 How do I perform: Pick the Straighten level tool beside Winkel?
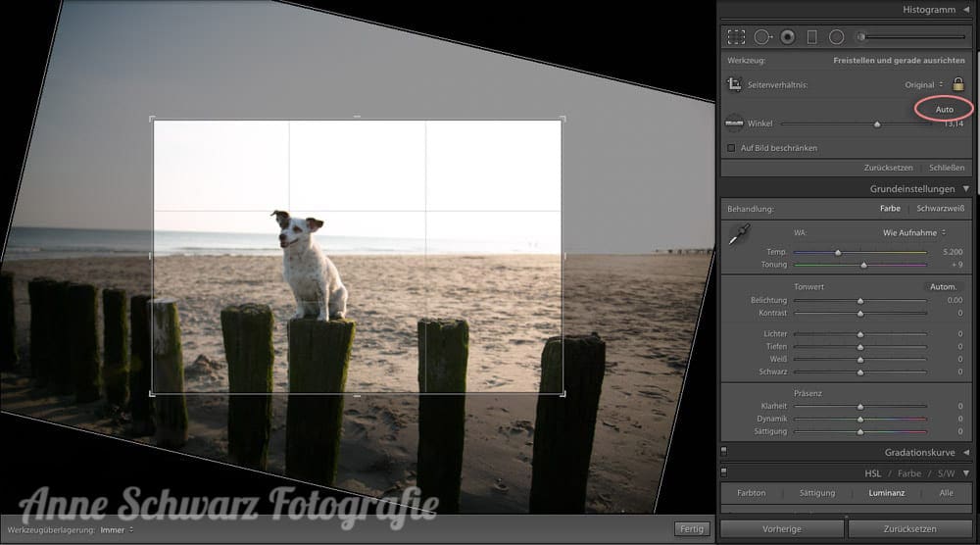[734, 124]
